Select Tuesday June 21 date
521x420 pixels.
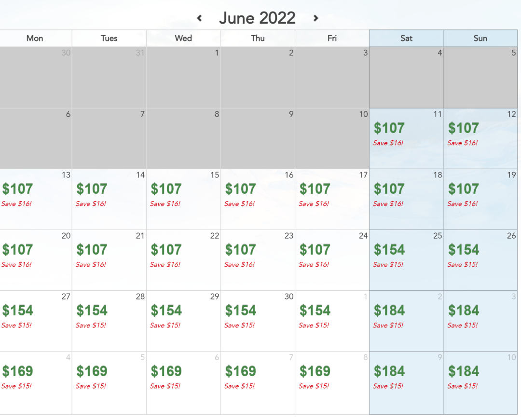pos(109,260)
